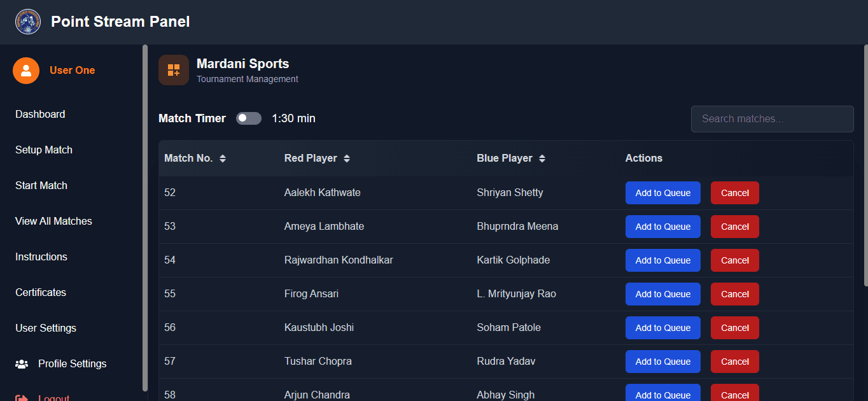Open User Settings in sidebar
This screenshot has width=868, height=401.
(x=46, y=328)
